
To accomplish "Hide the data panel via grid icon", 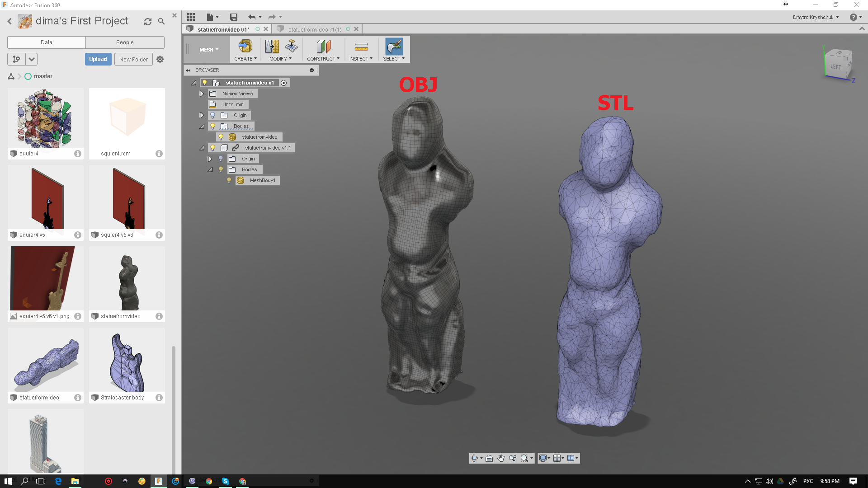I will [x=191, y=17].
